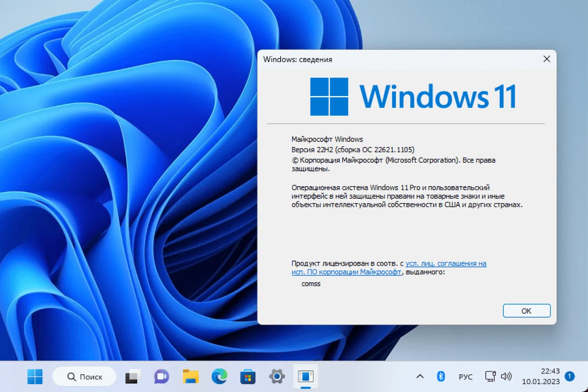Click the volume icon in the tray

click(507, 376)
